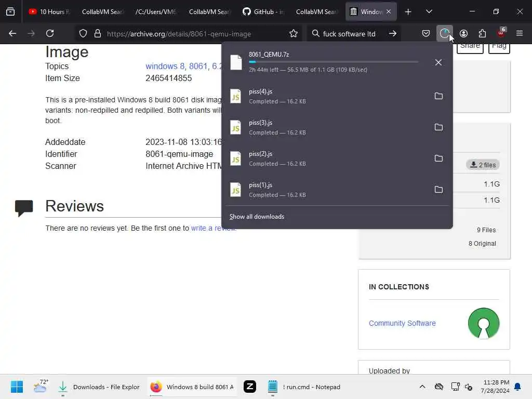Switch to Downloads File Explorer window
Screen dimensions: 532x399
pos(99,387)
